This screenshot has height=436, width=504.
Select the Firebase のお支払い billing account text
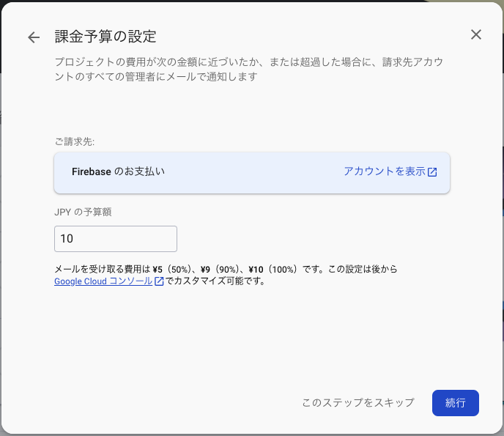point(118,171)
